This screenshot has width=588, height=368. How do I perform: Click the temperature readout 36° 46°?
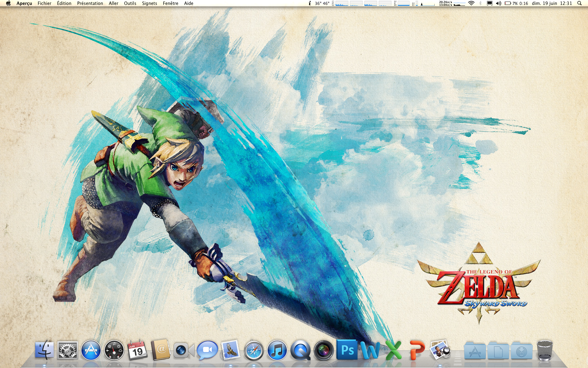click(322, 3)
